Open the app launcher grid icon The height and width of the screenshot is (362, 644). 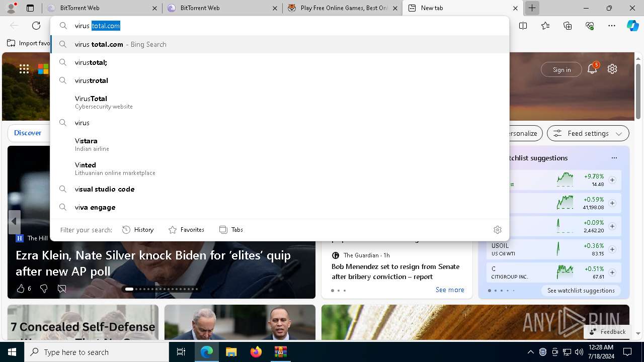click(24, 69)
